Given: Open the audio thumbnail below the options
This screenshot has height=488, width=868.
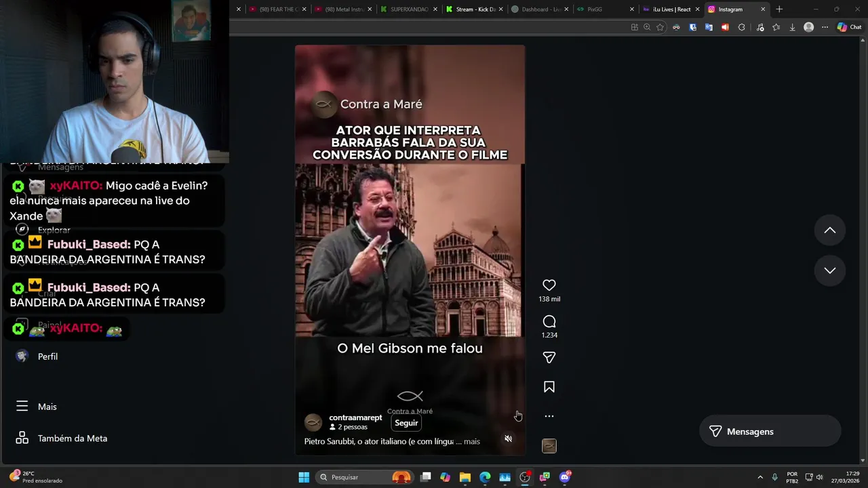Looking at the screenshot, I should 549,446.
